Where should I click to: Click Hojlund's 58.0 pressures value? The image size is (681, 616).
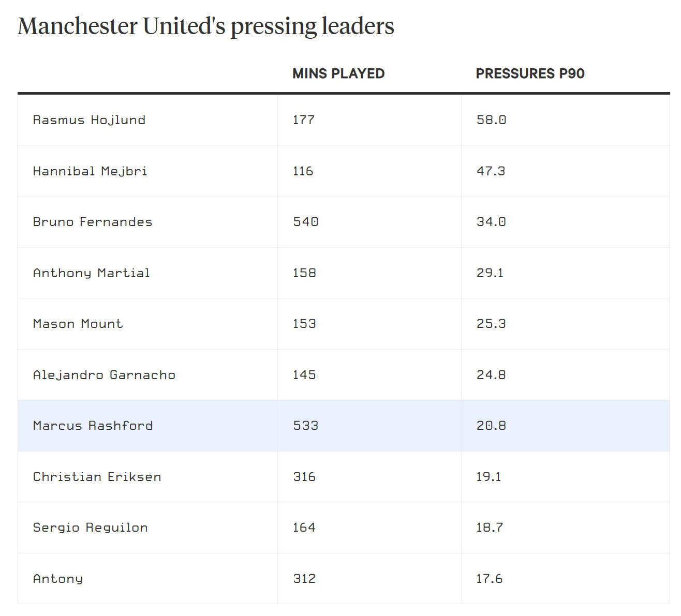click(x=491, y=120)
